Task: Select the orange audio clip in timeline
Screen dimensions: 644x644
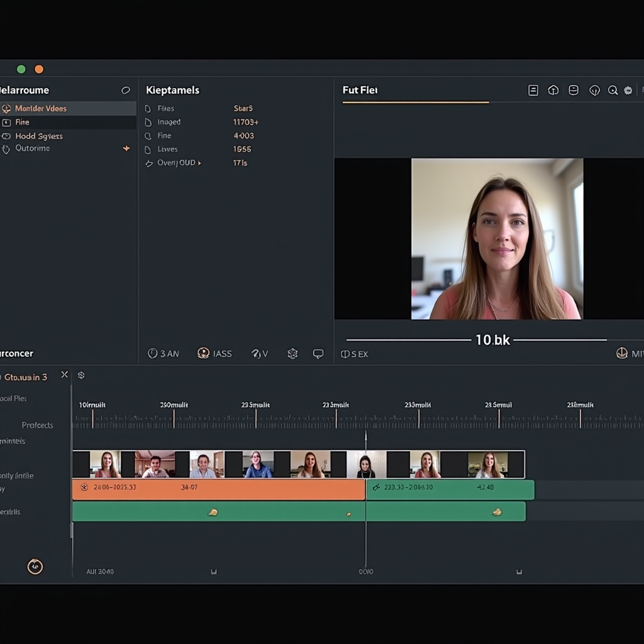Action: click(218, 490)
